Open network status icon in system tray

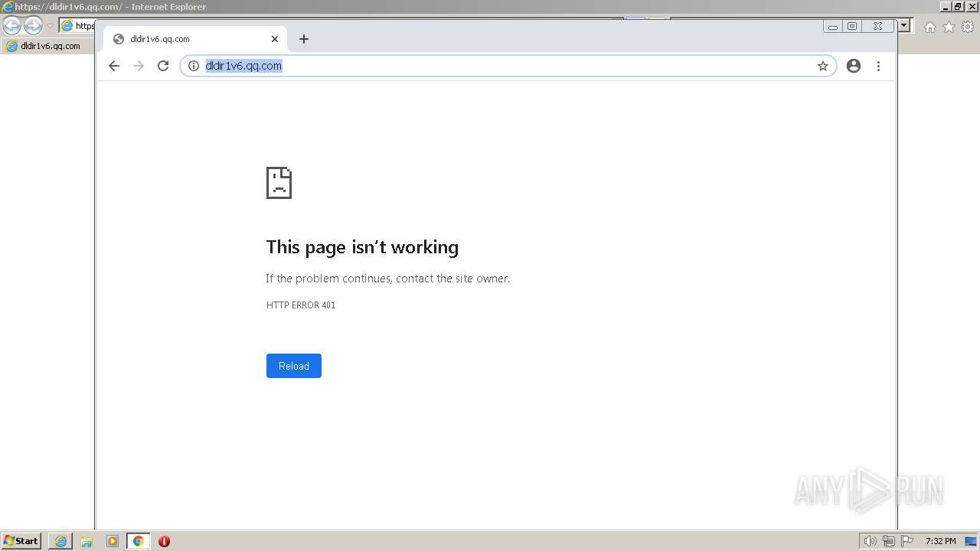coord(889,541)
